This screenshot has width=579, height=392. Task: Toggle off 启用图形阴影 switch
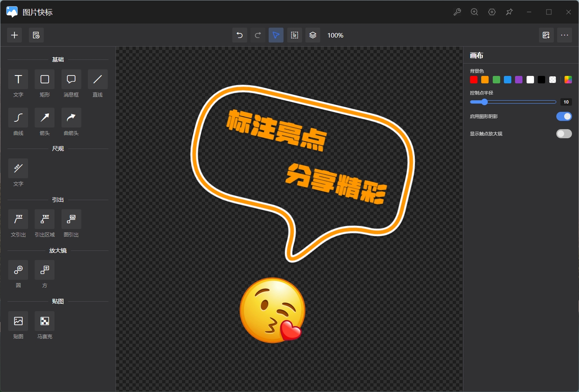[x=564, y=116]
